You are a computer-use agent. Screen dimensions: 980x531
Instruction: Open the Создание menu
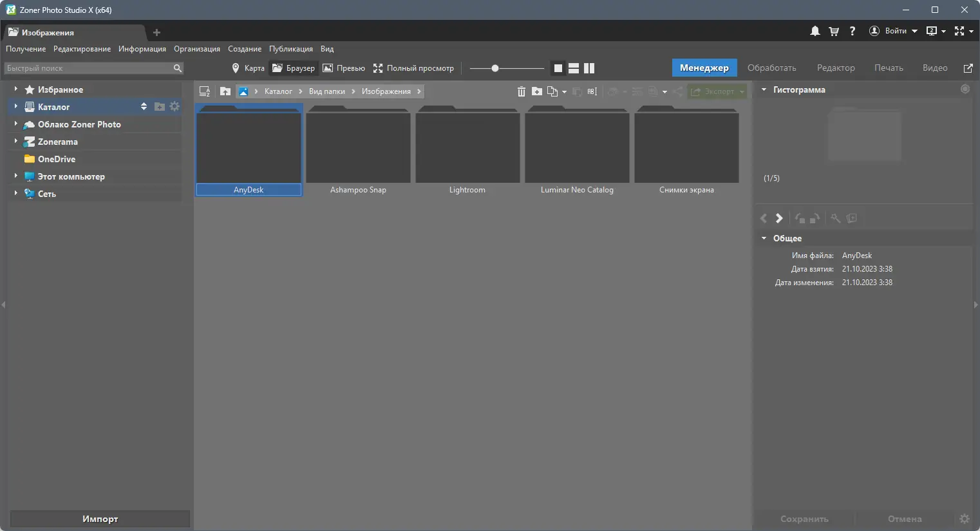click(x=245, y=49)
